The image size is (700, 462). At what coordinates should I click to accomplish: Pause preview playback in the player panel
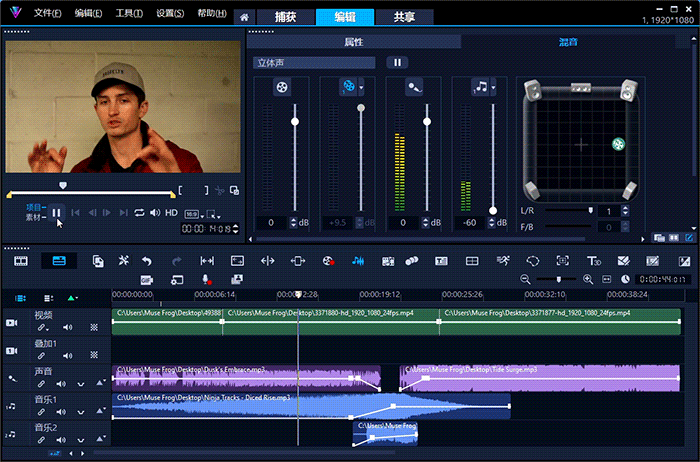tap(57, 212)
